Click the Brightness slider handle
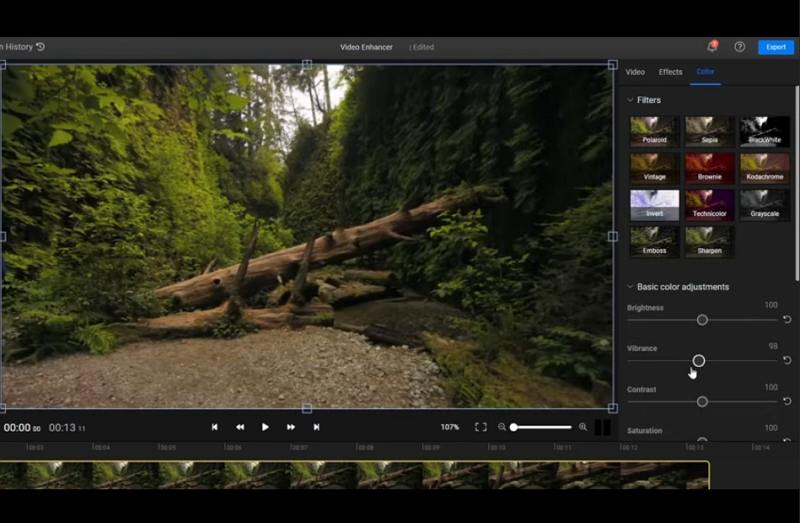This screenshot has height=523, width=800. pyautogui.click(x=702, y=320)
